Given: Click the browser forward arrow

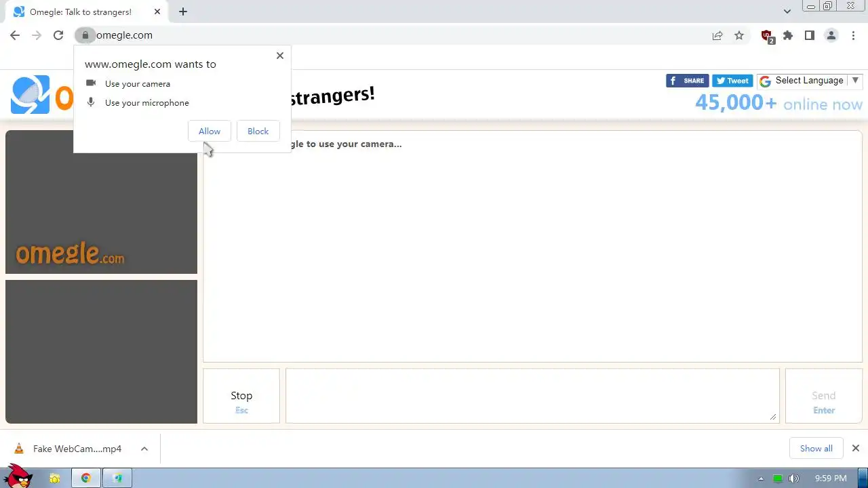Looking at the screenshot, I should coord(37,35).
